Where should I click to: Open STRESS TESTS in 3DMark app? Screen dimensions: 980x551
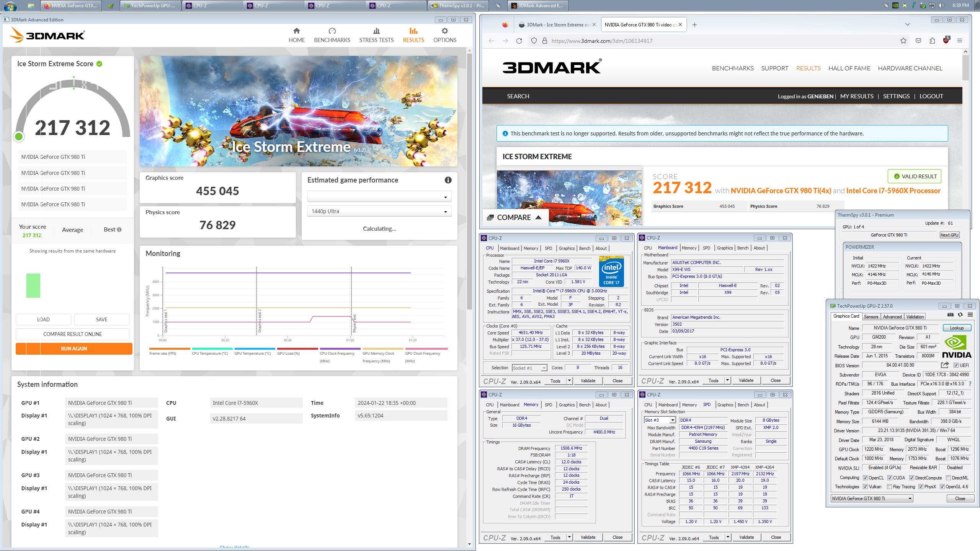point(376,35)
